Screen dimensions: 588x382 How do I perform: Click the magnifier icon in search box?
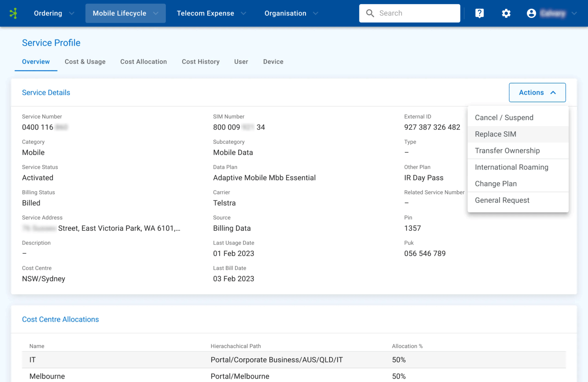[x=370, y=13]
